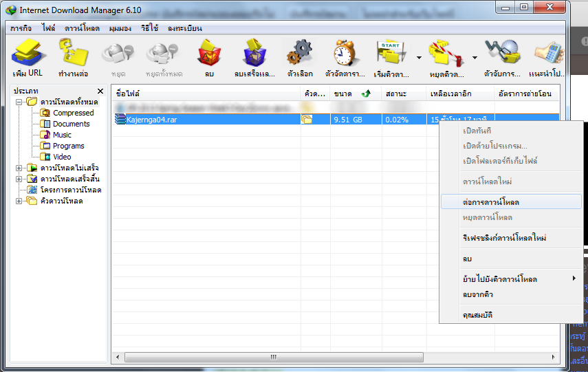Choose รีเฟรชลิงก์ดาวน์โหลดใหม่ (Refresh Download Address) in the context menu
The width and height of the screenshot is (588, 372).
(x=511, y=238)
